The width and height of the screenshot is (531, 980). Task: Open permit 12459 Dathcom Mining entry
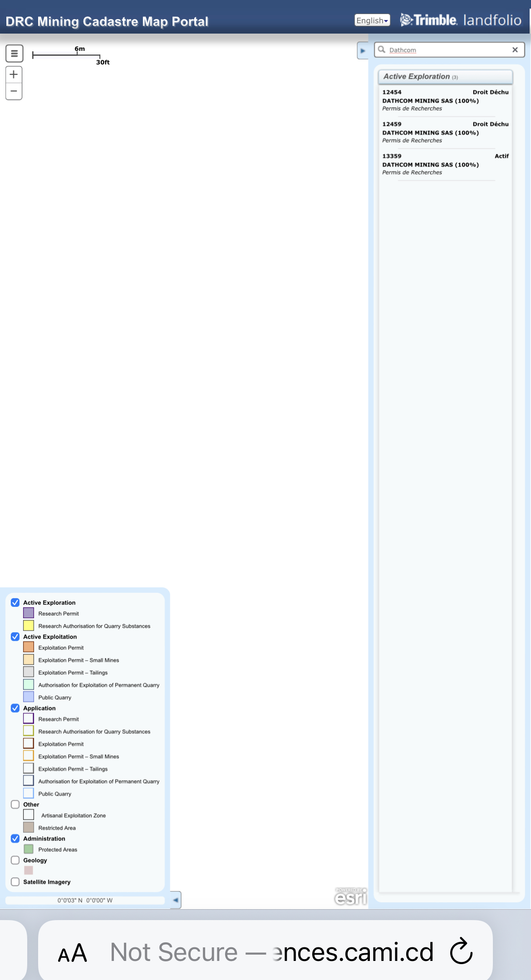[x=445, y=133]
